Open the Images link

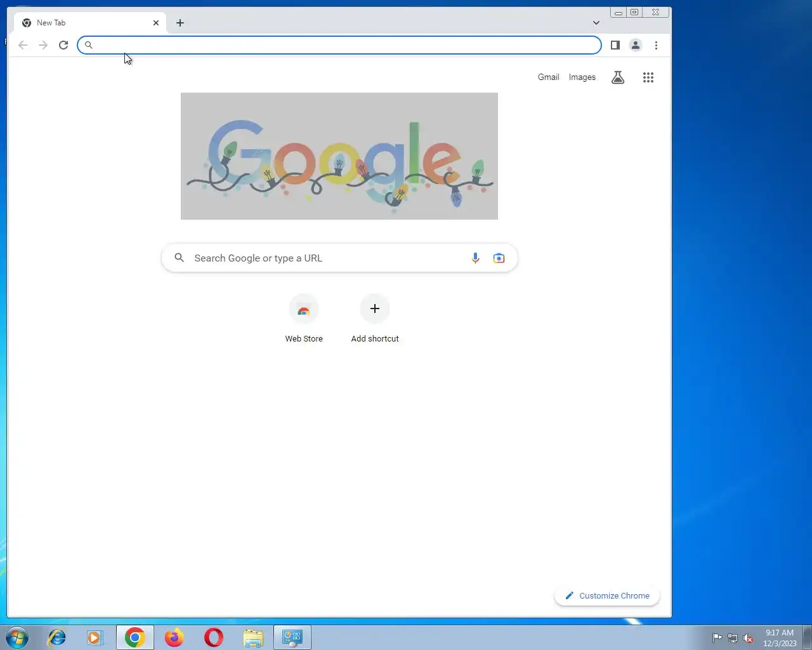(x=582, y=77)
